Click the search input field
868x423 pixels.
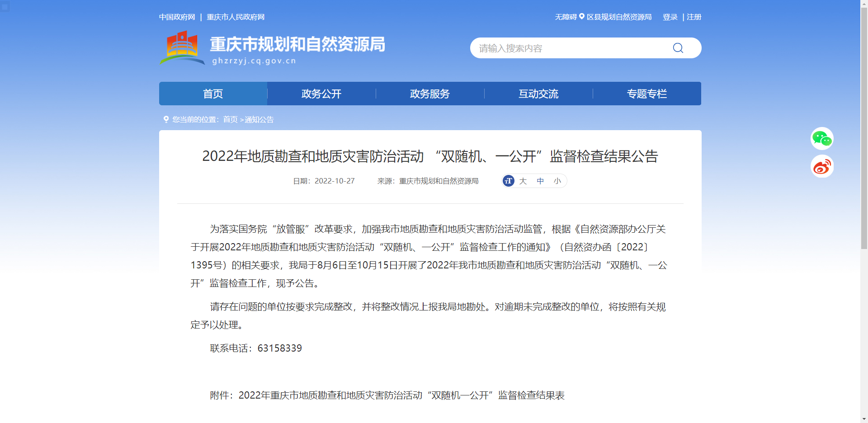pyautogui.click(x=565, y=47)
